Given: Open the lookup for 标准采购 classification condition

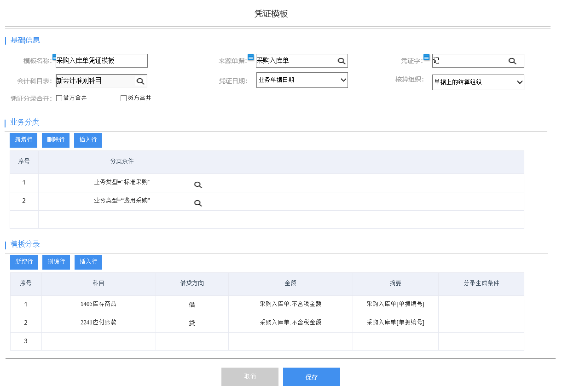Looking at the screenshot, I should pos(198,184).
